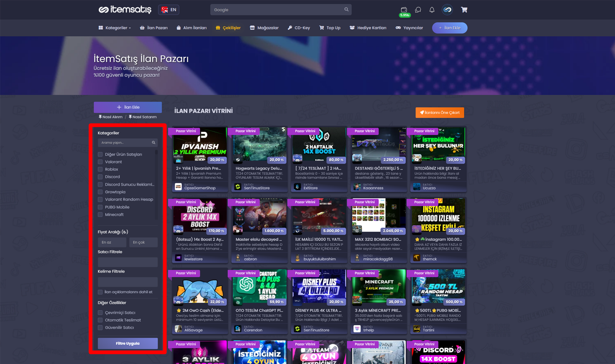Open Çekilişler giveaways page
Image resolution: width=615 pixels, height=364 pixels.
(228, 28)
